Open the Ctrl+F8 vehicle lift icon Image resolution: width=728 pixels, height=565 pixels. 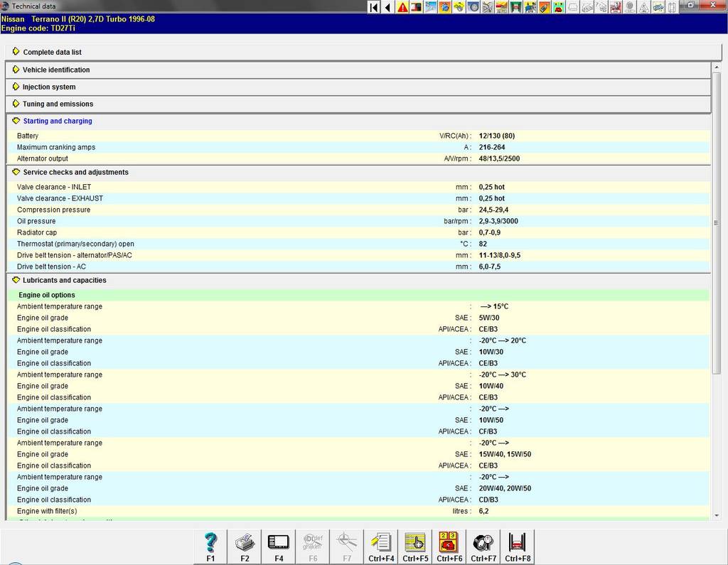tap(518, 547)
